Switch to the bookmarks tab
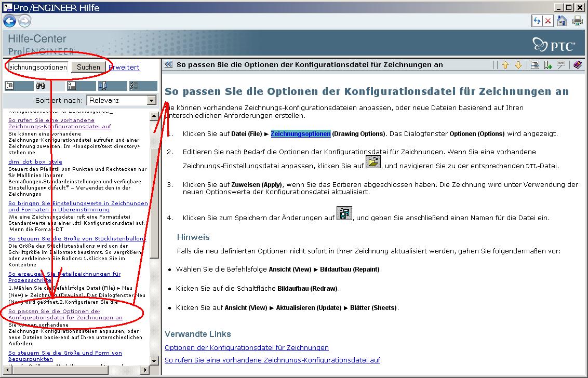 click(112, 86)
